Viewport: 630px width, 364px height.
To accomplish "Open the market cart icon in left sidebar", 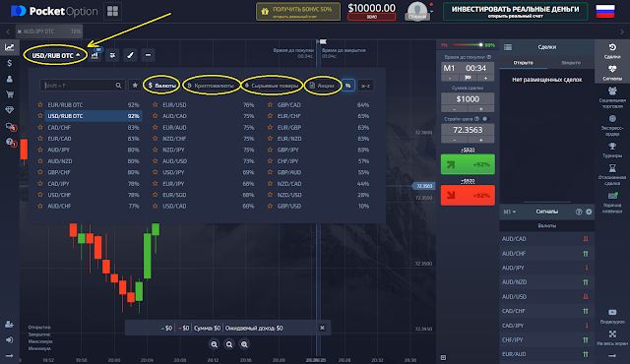I will (x=9, y=94).
